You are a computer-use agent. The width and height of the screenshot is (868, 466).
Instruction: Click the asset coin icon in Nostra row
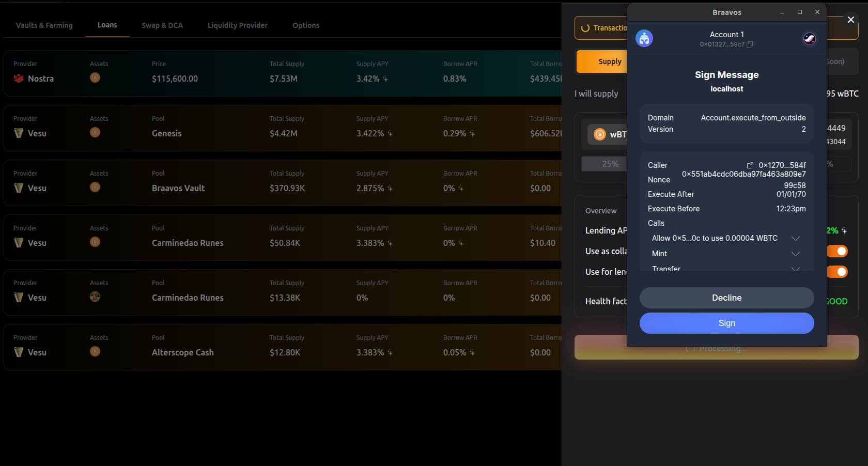[x=95, y=77]
